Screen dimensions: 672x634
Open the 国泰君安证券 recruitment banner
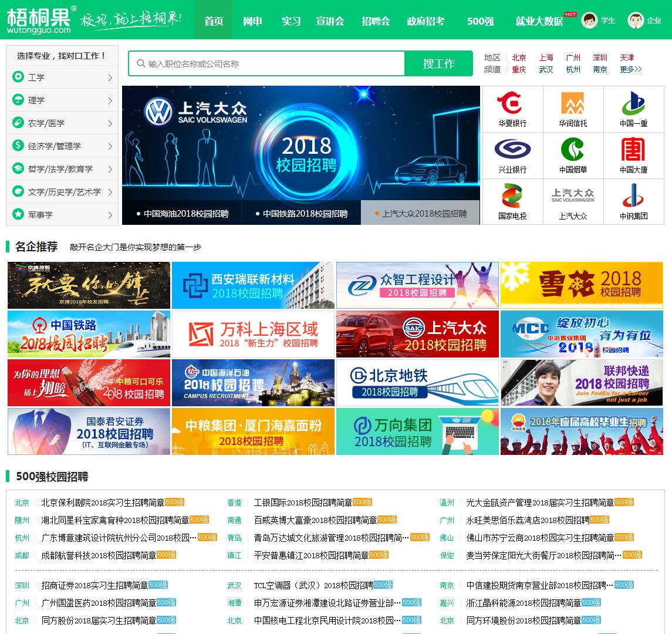pyautogui.click(x=89, y=431)
